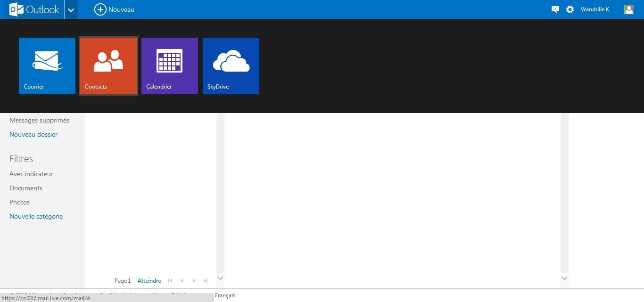Image resolution: width=644 pixels, height=302 pixels.
Task: Create a new message with Nouveau
Action: (114, 9)
